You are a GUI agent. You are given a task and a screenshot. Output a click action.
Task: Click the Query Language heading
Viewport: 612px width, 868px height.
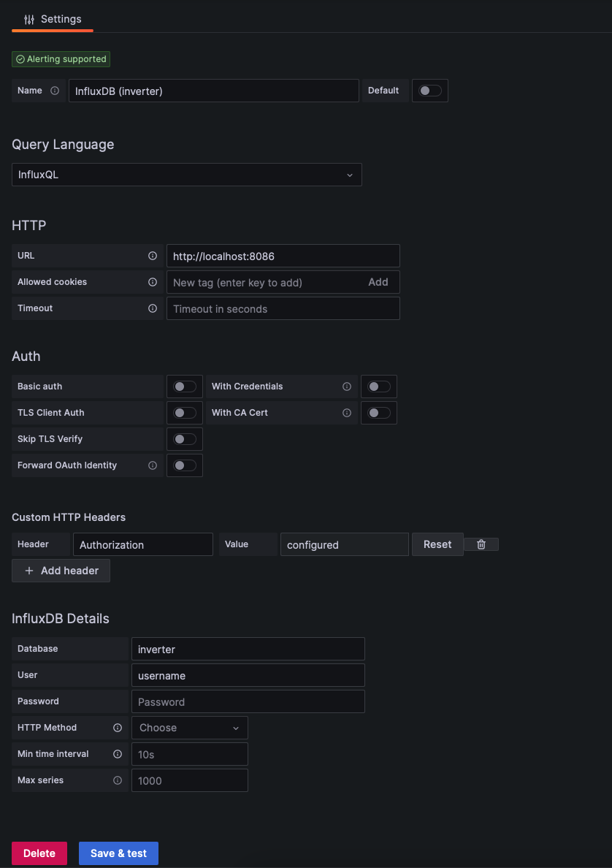(63, 145)
